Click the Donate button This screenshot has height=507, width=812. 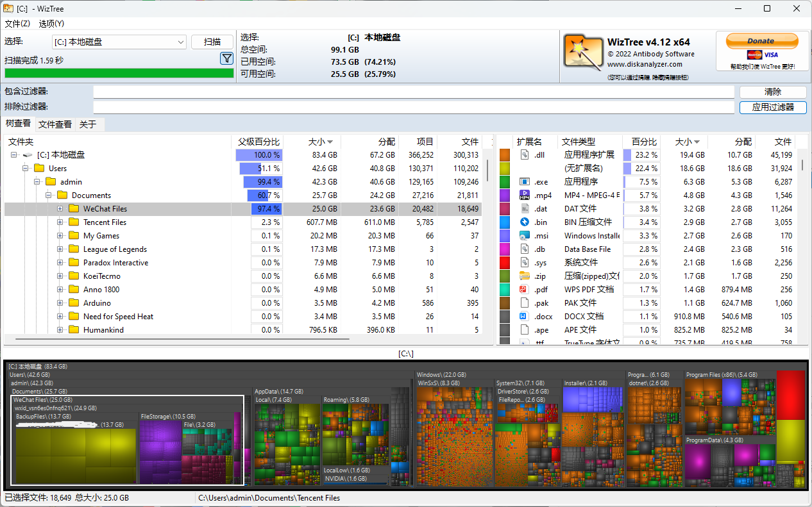click(x=761, y=41)
